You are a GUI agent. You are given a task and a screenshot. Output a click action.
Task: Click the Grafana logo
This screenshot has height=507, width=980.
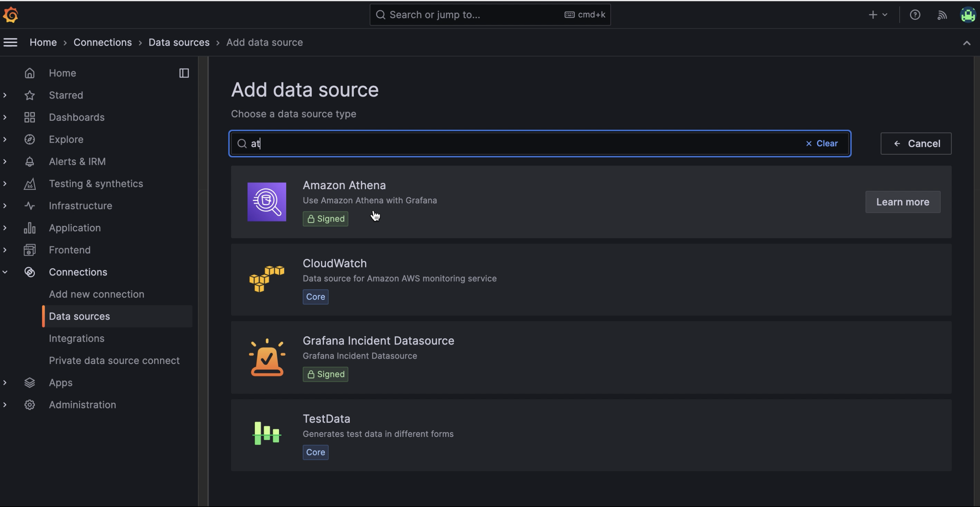tap(11, 15)
